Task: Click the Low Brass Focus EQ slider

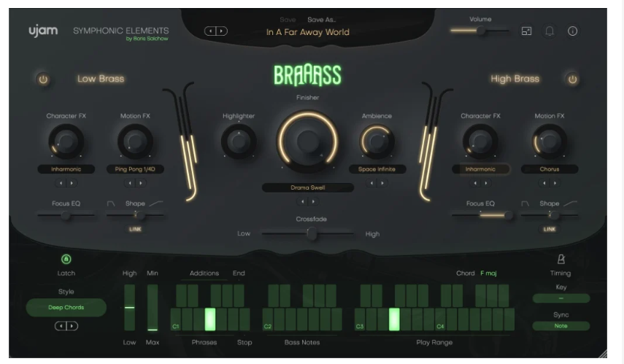Action: (66, 215)
